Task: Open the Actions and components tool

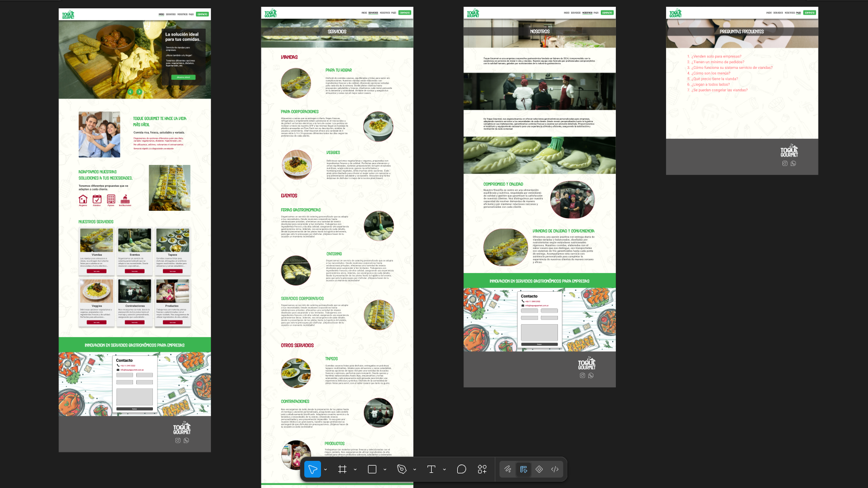Action: pos(482,469)
